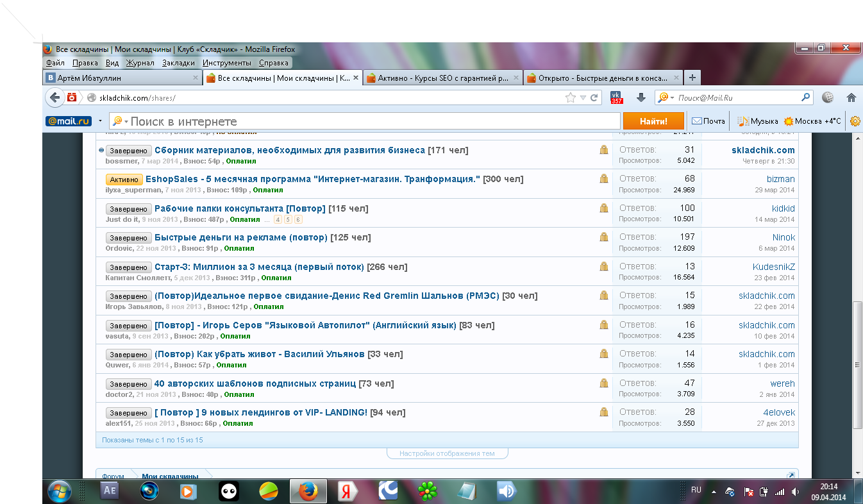Click the lock icon on Старт-3 row
The width and height of the screenshot is (863, 504).
tap(603, 267)
